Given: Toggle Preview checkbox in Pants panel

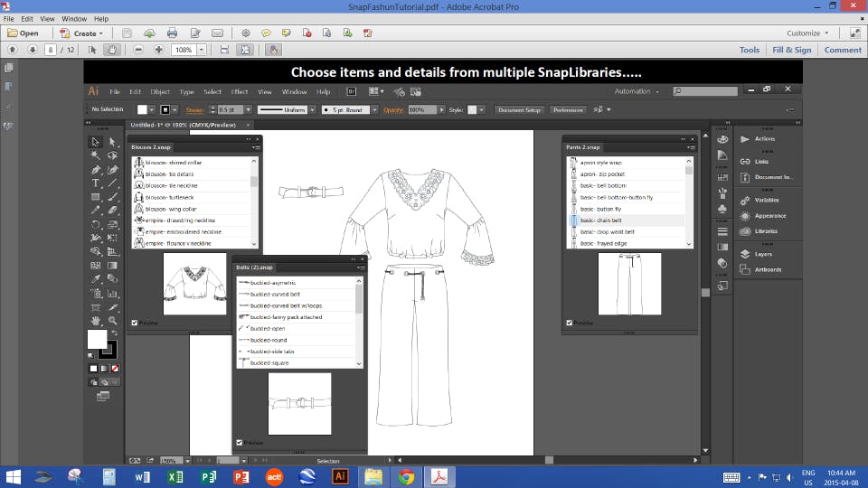Looking at the screenshot, I should (569, 323).
